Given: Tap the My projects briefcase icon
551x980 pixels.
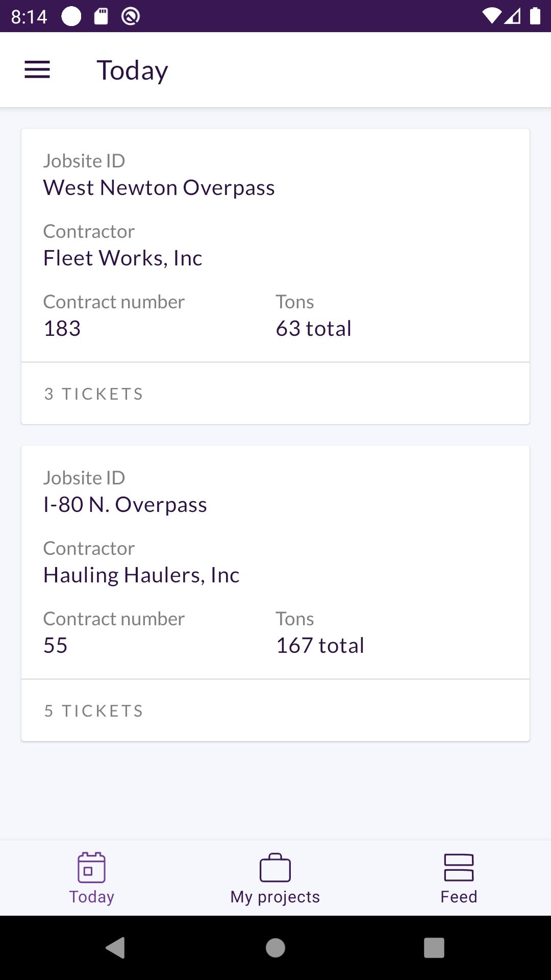Looking at the screenshot, I should [x=275, y=868].
